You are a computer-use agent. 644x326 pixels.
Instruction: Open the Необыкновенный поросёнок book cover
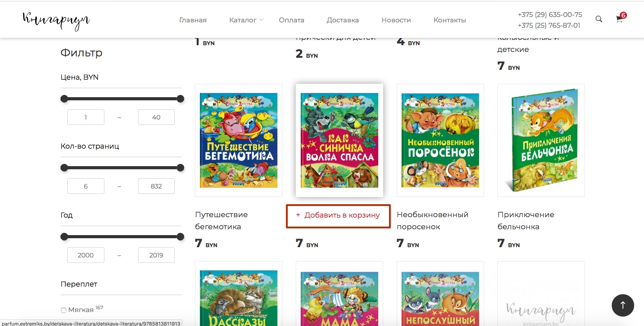[x=440, y=140]
